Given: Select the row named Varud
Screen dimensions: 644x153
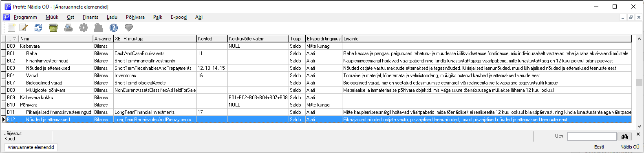Looking at the screenshot, I should (319, 75).
